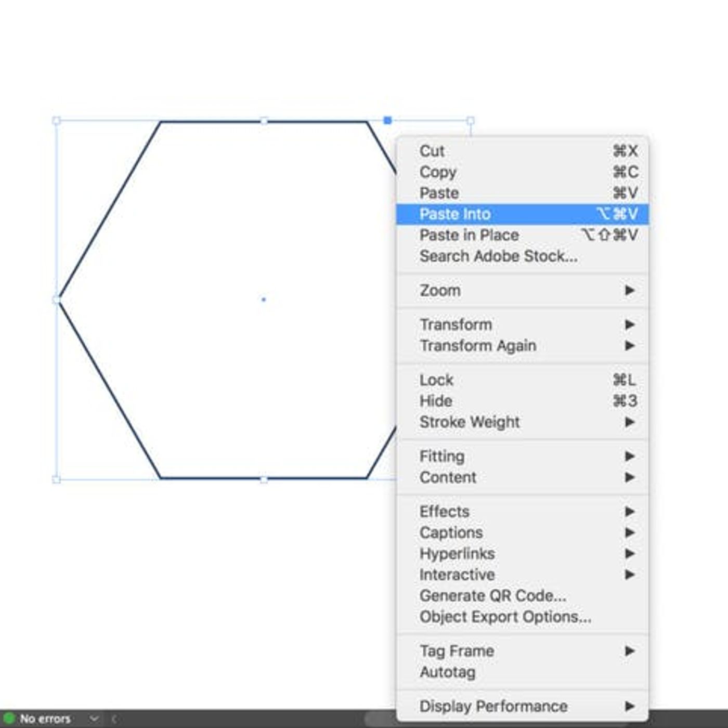Expand the Interactive submenu
Image resolution: width=728 pixels, height=728 pixels.
pyautogui.click(x=522, y=575)
